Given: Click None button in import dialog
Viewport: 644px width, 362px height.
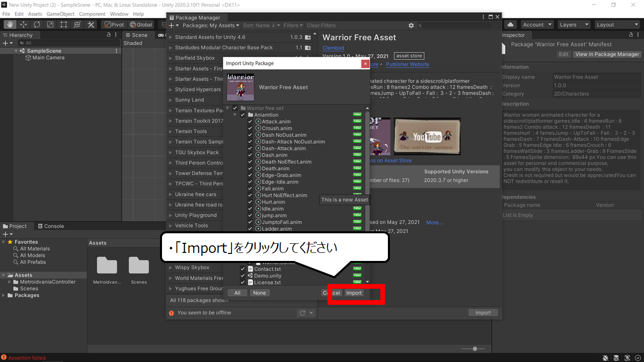Looking at the screenshot, I should click(x=259, y=293).
